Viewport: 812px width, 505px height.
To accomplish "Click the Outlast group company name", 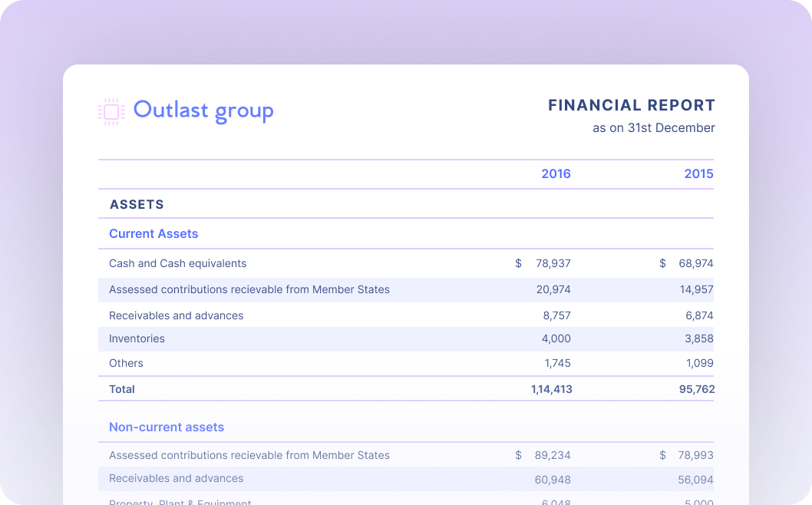I will (x=203, y=111).
